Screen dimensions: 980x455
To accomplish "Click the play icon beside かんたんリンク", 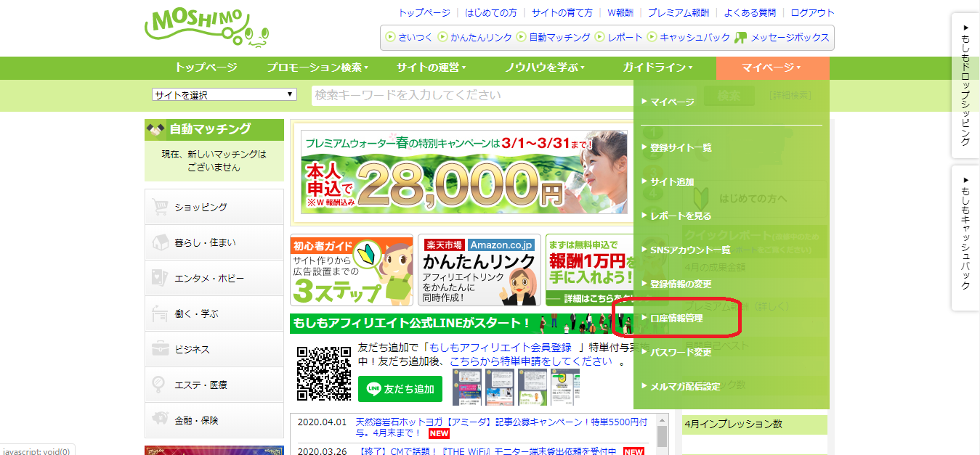I will (442, 37).
